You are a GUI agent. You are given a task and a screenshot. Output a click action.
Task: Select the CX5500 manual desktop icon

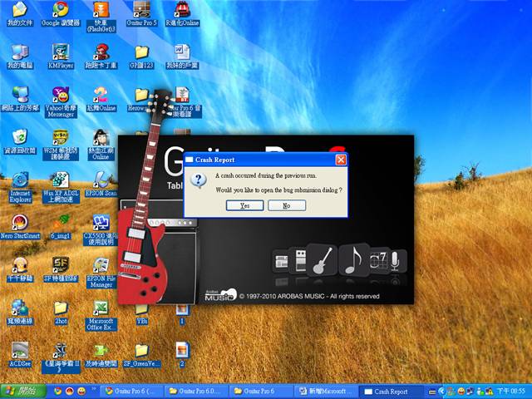click(101, 230)
